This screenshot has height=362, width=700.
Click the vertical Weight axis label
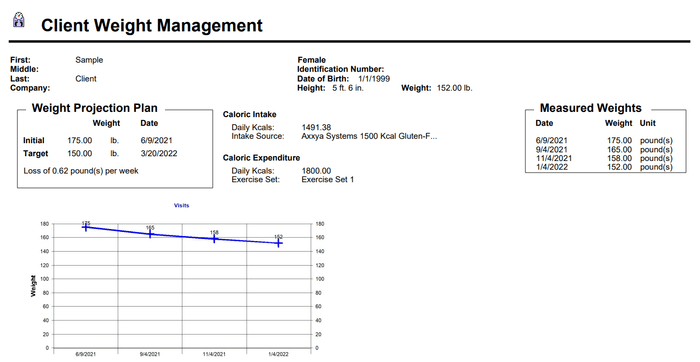(33, 286)
